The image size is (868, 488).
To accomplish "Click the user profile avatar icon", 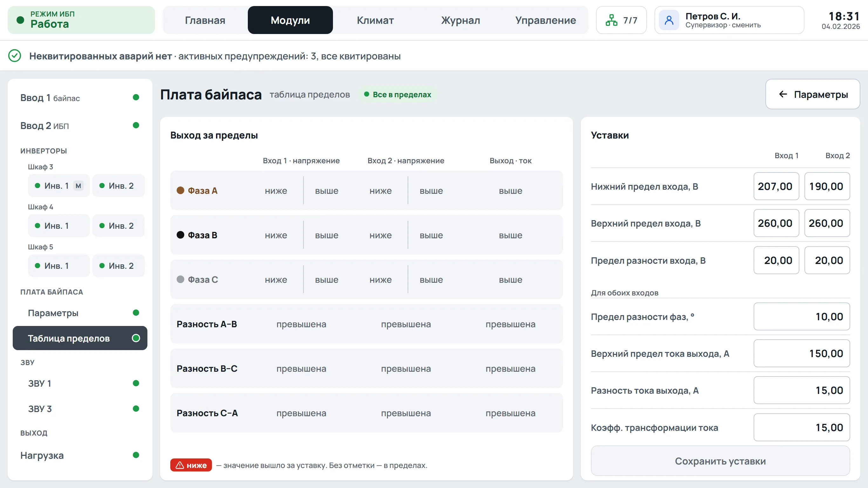I will coord(669,20).
